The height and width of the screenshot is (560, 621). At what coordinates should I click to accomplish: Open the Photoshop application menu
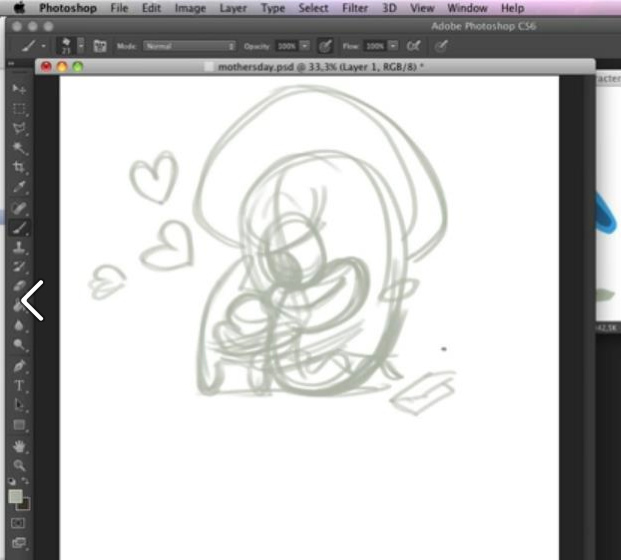coord(68,8)
